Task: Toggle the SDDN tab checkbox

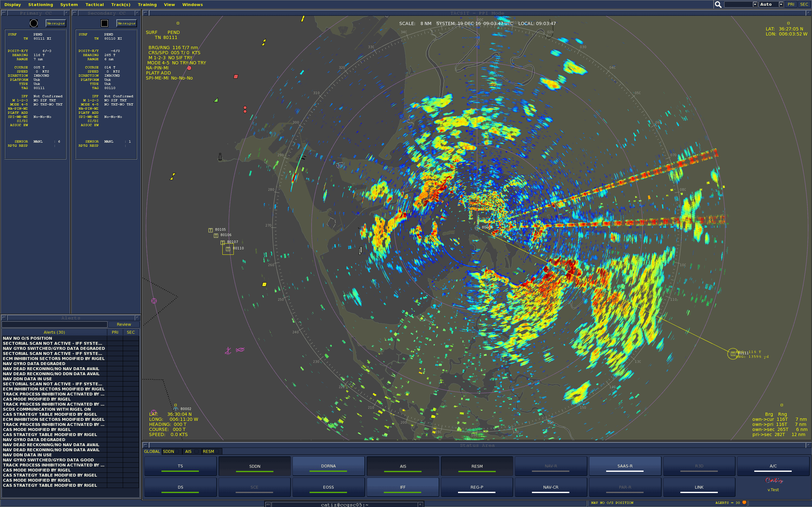Action: (x=177, y=451)
